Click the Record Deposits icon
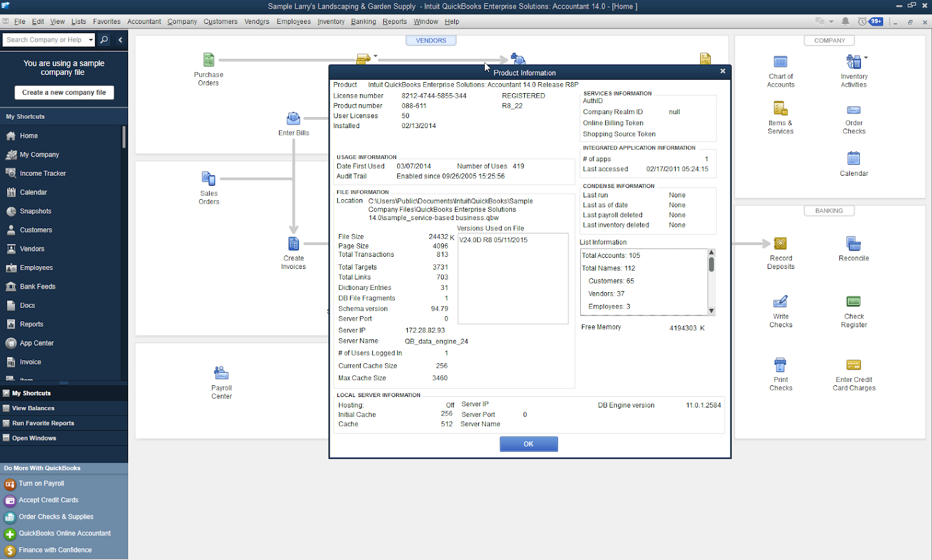Viewport: 932px width, 560px height. pos(781,243)
